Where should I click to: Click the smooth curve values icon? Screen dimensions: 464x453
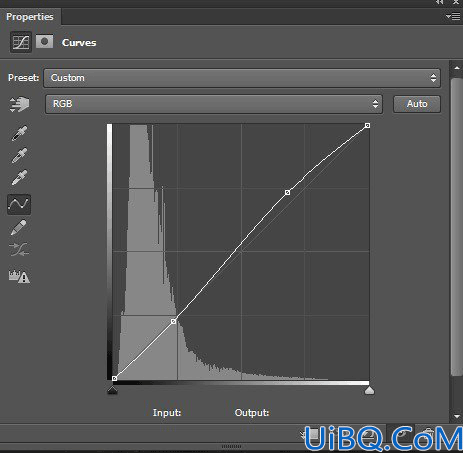pyautogui.click(x=19, y=249)
